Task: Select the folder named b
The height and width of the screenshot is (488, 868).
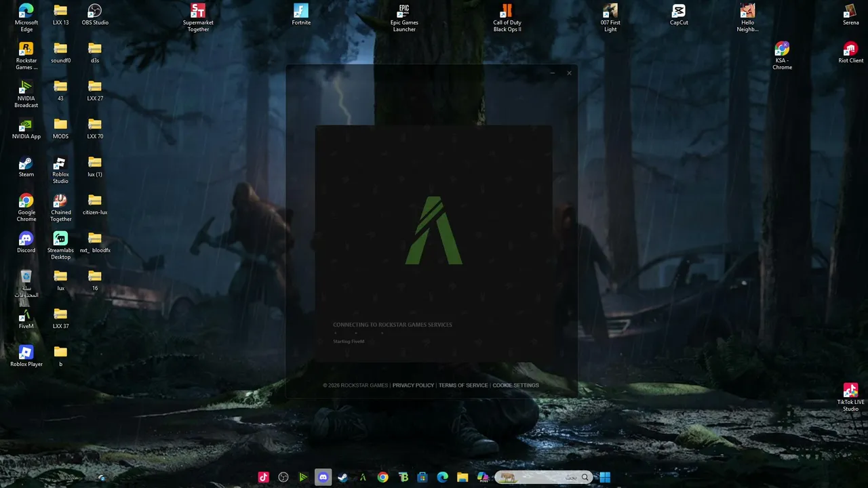Action: pyautogui.click(x=60, y=357)
